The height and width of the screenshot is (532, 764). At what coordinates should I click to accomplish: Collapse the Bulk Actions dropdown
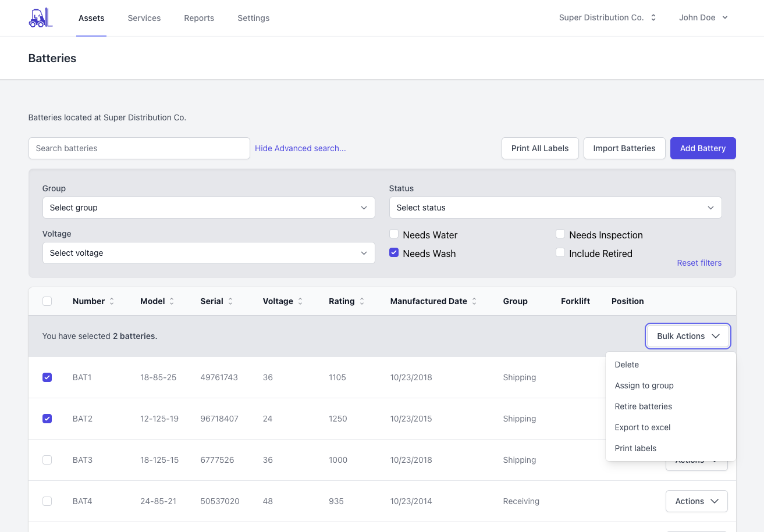[688, 336]
